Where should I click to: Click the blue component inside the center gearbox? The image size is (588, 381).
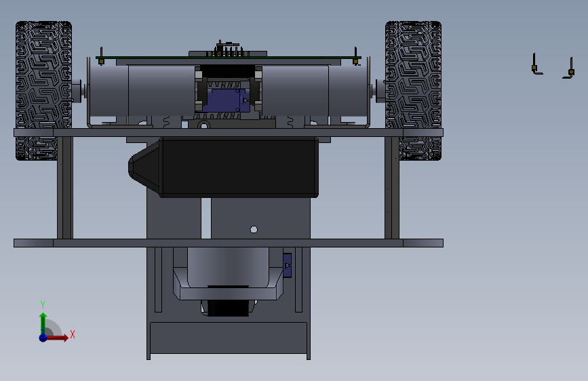(225, 100)
